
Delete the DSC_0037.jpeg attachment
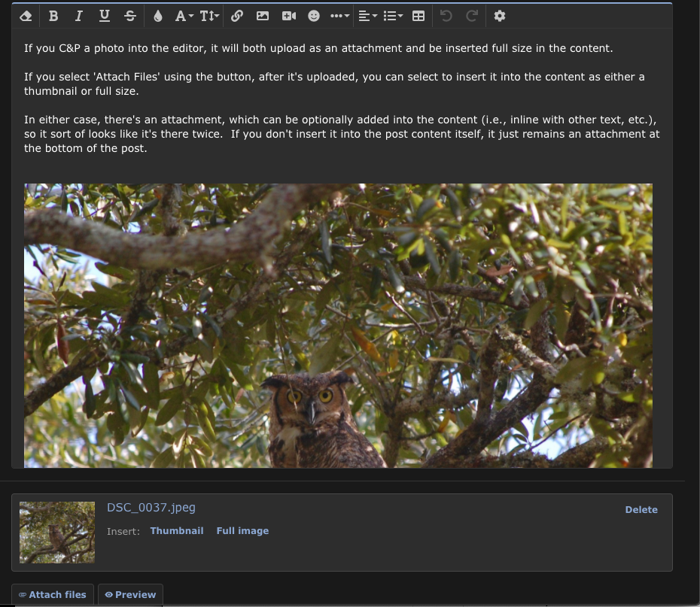click(641, 509)
